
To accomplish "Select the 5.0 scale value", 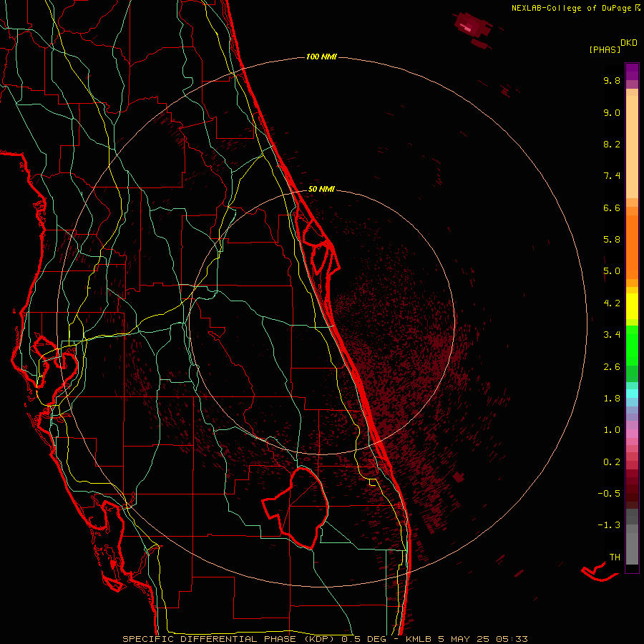I will pyautogui.click(x=612, y=271).
